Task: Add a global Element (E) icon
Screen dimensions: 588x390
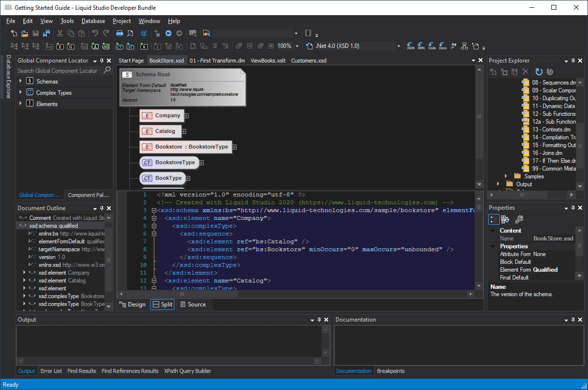Action: coord(60,46)
